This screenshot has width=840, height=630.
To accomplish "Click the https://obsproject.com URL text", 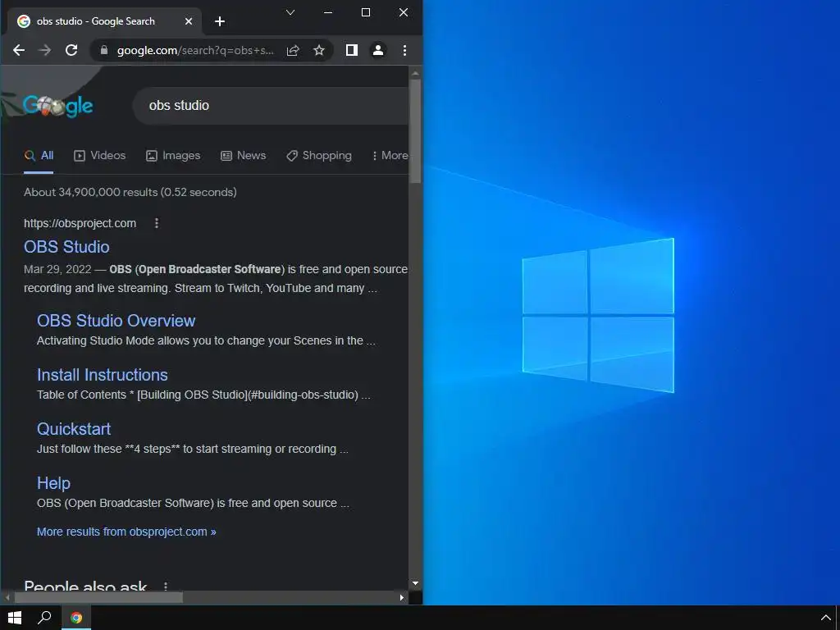I will [x=80, y=223].
